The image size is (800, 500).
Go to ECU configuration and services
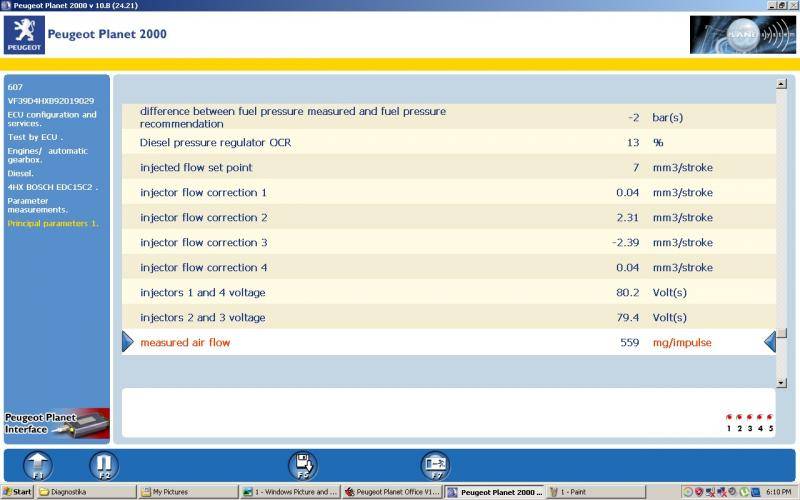(52, 119)
